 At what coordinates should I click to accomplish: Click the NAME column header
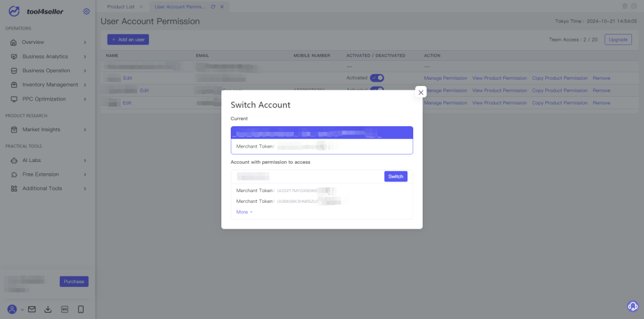pyautogui.click(x=112, y=55)
